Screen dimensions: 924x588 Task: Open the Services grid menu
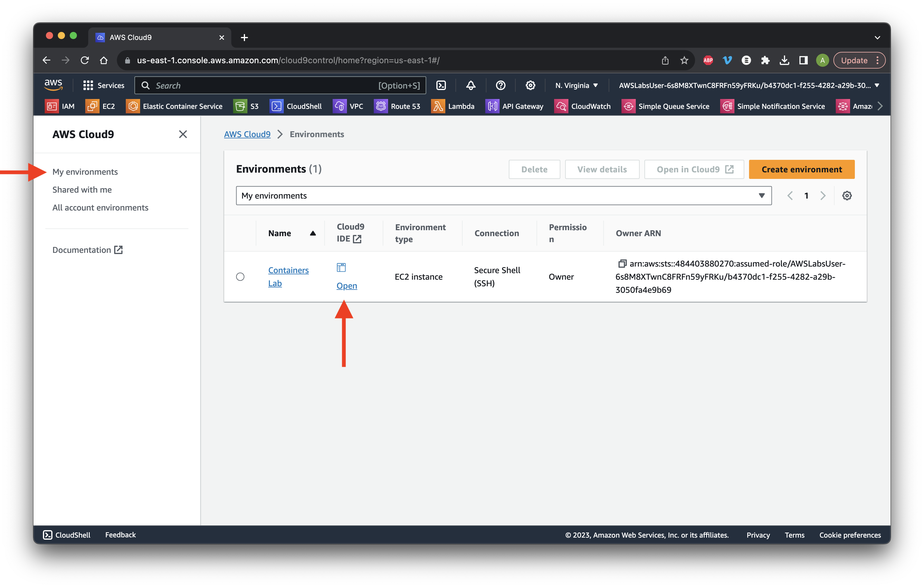[104, 85]
